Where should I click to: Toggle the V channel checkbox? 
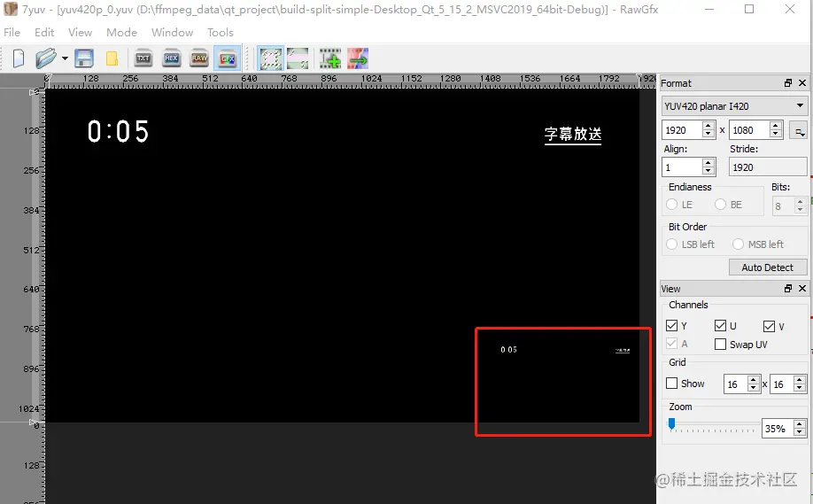[769, 326]
